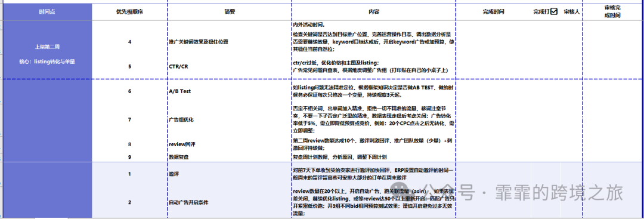Select the '优先级顺序' column header
644x219 pixels.
[x=130, y=12]
